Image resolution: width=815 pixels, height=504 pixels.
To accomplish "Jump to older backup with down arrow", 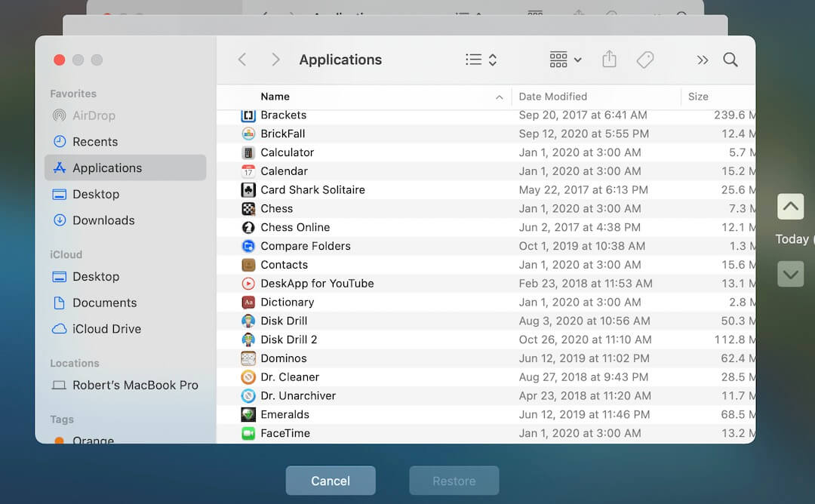I will (791, 274).
